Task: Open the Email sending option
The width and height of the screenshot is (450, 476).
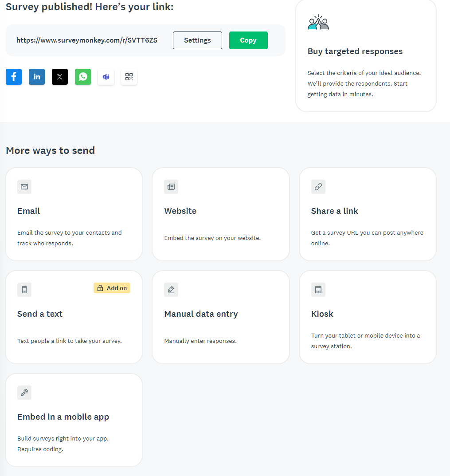Action: point(74,214)
